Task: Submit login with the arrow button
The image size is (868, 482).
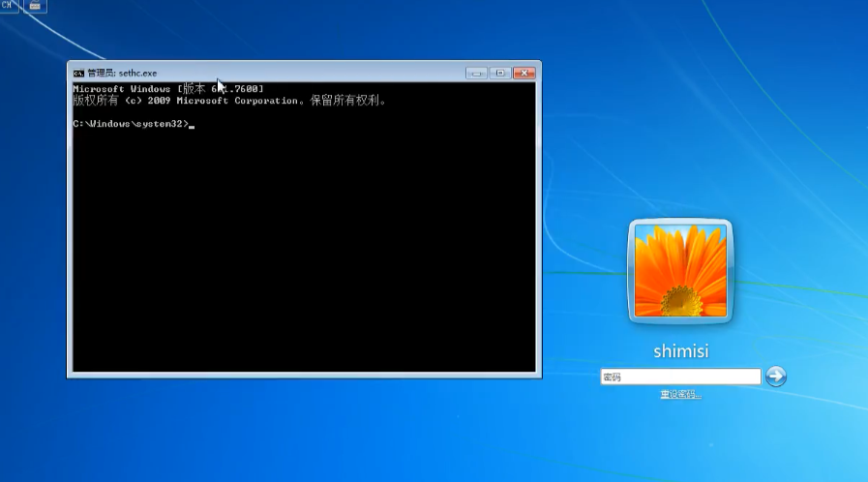Action: [775, 377]
